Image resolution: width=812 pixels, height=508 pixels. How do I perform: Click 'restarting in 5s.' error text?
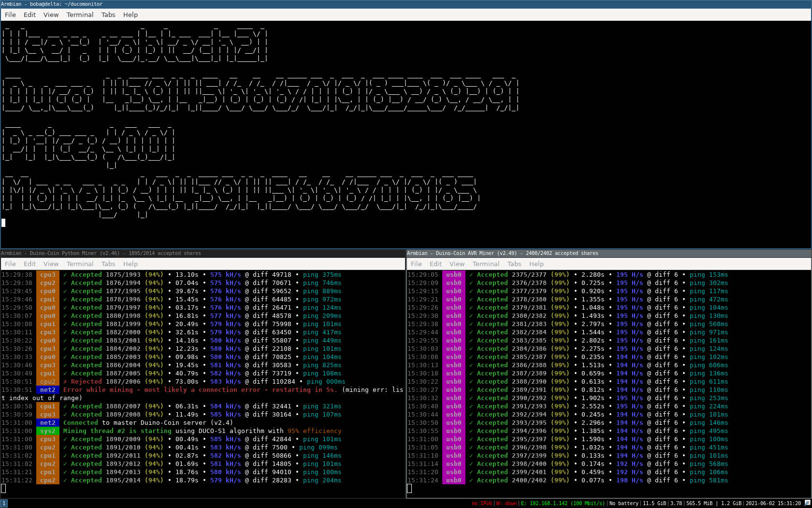305,390
